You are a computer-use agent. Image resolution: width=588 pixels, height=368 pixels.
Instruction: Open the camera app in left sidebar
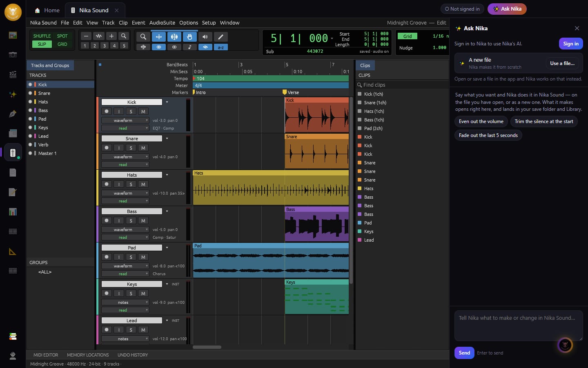pos(13,55)
